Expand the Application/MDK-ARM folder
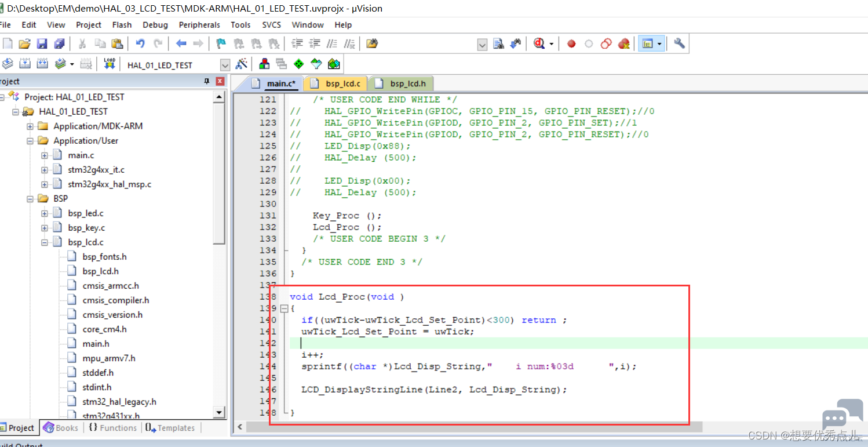Viewport: 868px width, 447px height. (x=30, y=126)
